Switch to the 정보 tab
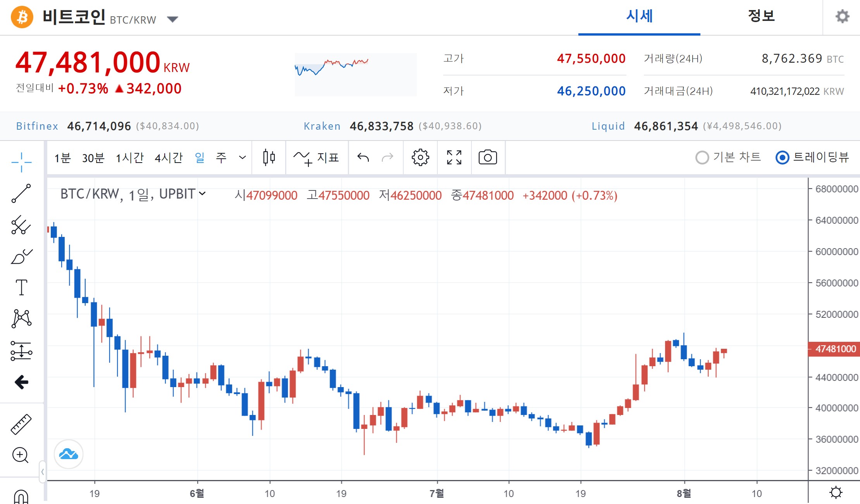This screenshot has width=860, height=504. coord(761,16)
